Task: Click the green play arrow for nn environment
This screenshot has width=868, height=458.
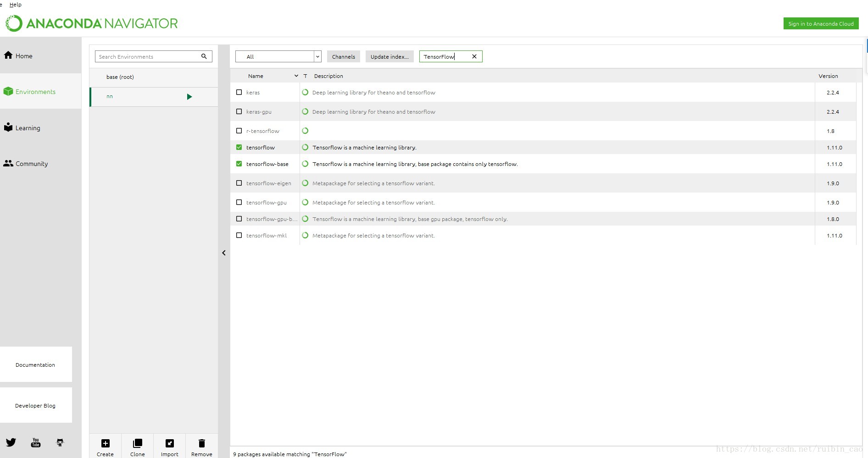Action: pos(189,97)
